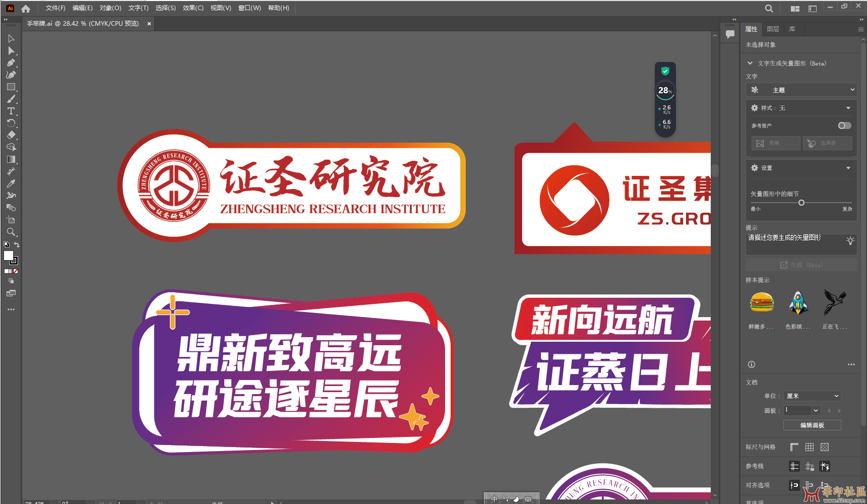Select the Type tool
The image size is (867, 504).
tap(11, 111)
